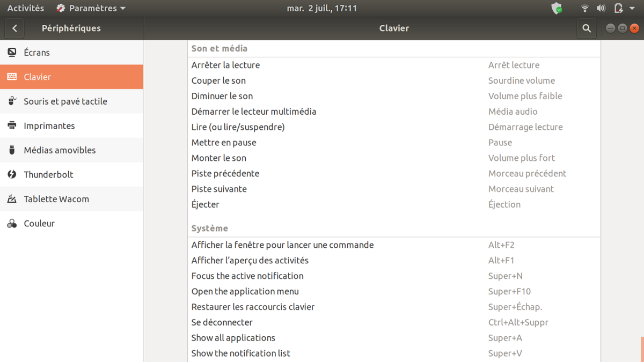Click the Wi-Fi icon in top bar
This screenshot has width=644, height=362.
click(x=585, y=8)
